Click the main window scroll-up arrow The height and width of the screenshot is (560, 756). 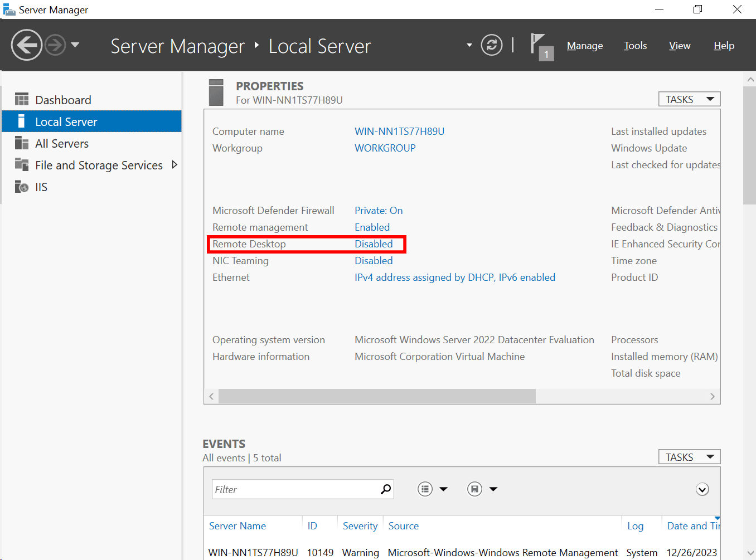(x=750, y=80)
